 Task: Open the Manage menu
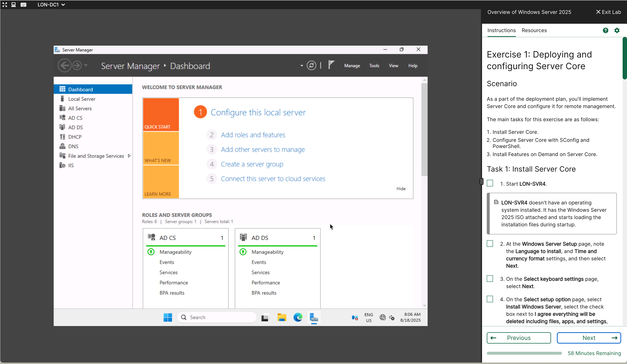pos(352,66)
